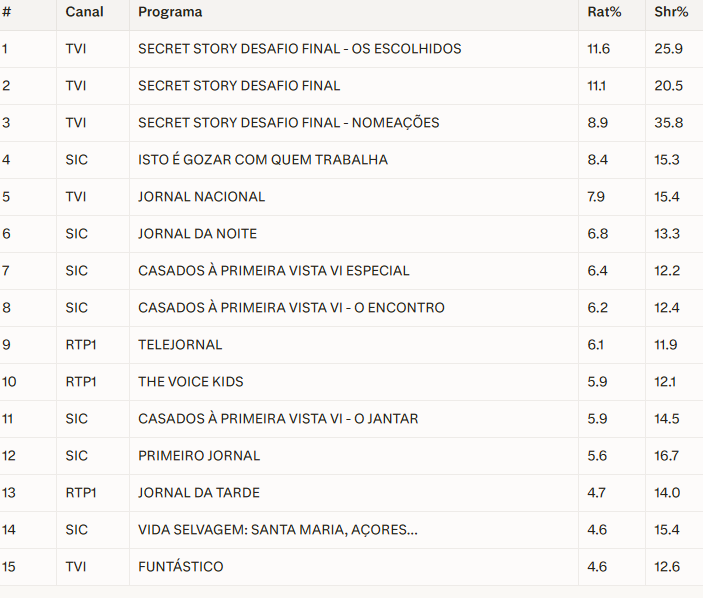Screen dimensions: 703x598
Task: Click Casados à Primeira Vista VI Especial
Action: pyautogui.click(x=273, y=271)
